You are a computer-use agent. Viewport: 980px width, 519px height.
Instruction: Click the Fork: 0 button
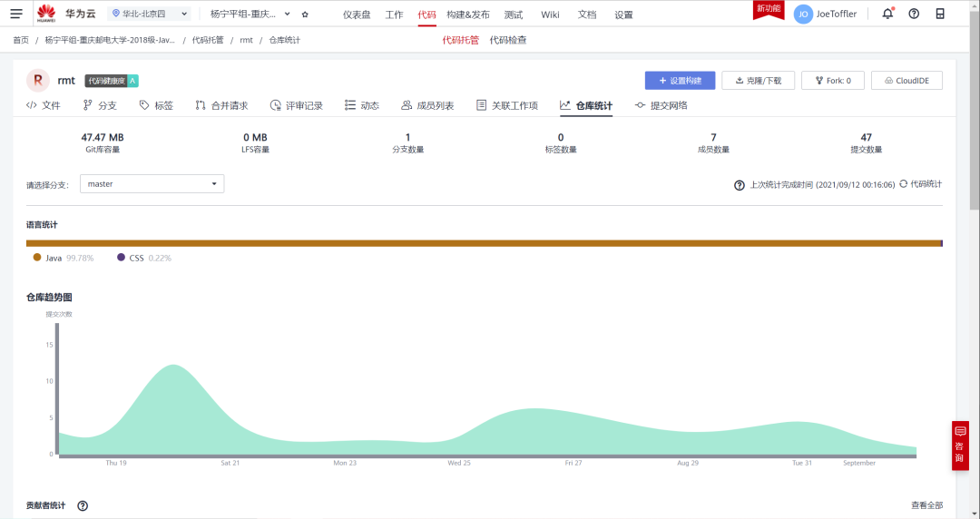832,81
